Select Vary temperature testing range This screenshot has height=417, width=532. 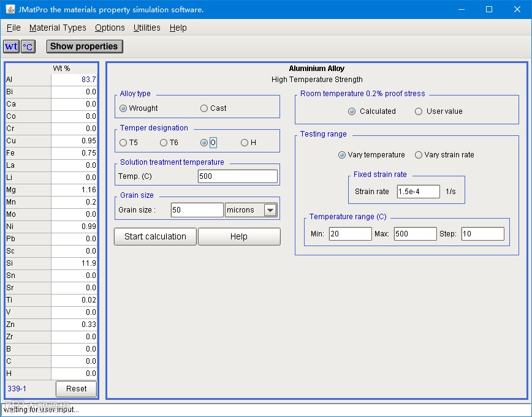(x=371, y=155)
